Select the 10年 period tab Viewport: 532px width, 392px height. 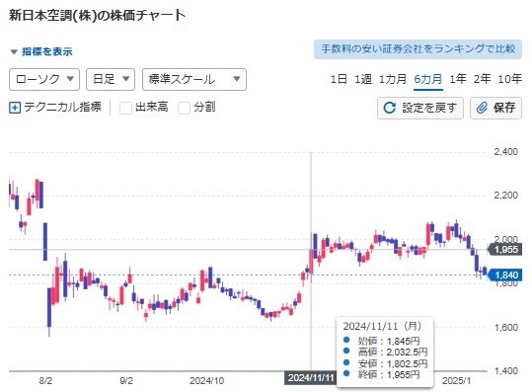tap(509, 79)
